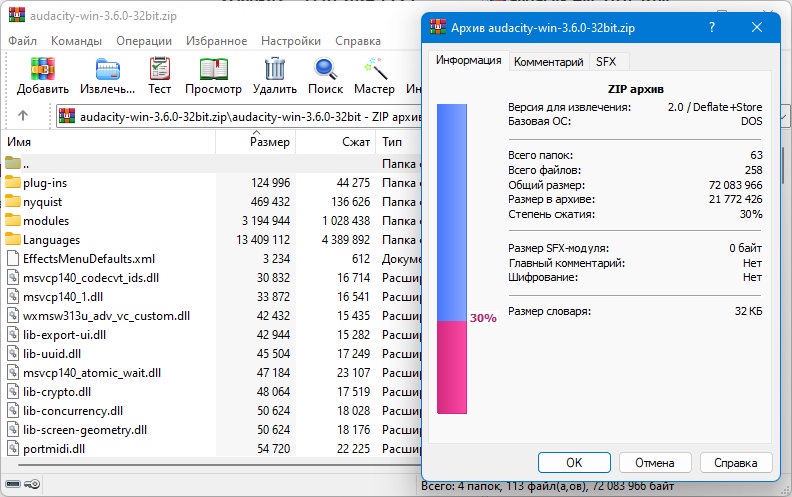Click the help question mark in dialog
Screen dimensions: 792x497
712,27
